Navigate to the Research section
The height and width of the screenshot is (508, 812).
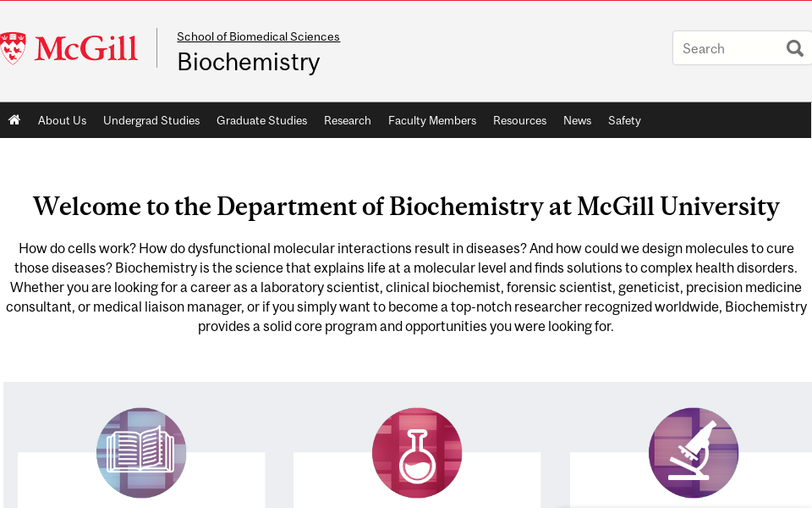(347, 119)
